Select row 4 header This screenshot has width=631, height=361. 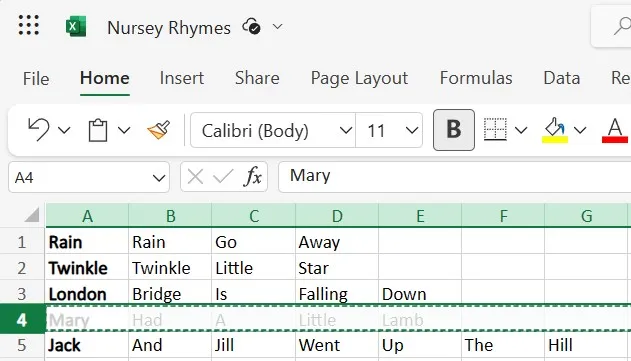pos(22,320)
